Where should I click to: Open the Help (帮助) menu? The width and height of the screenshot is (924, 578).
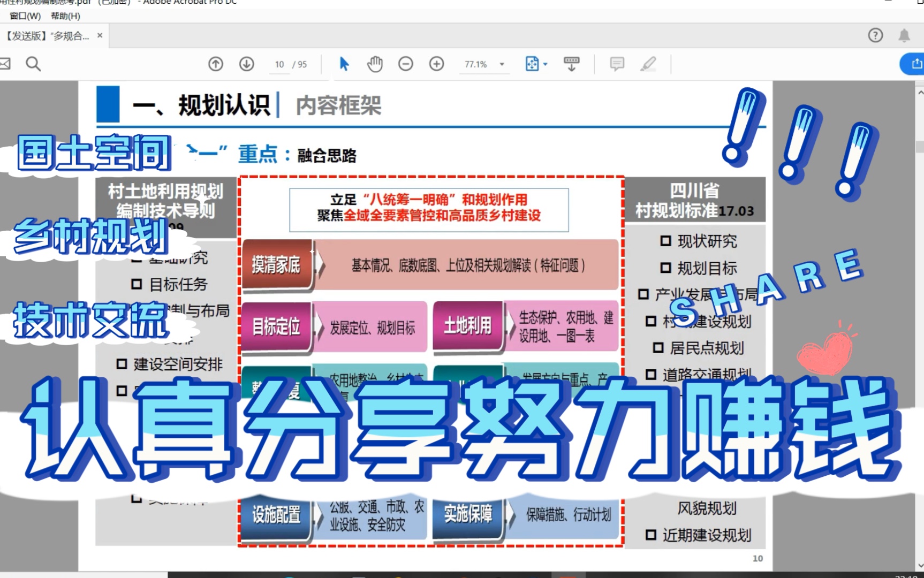click(x=65, y=16)
